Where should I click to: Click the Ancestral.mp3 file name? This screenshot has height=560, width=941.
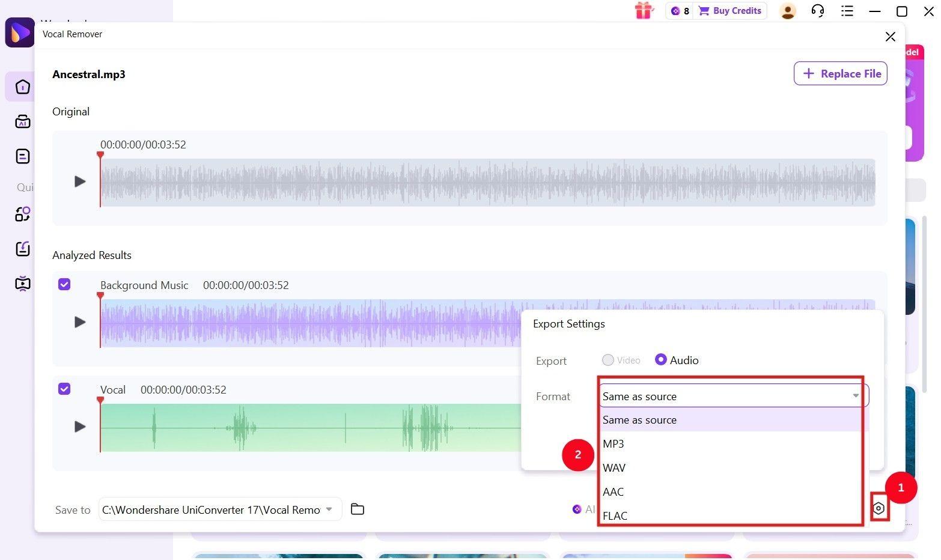pyautogui.click(x=89, y=75)
